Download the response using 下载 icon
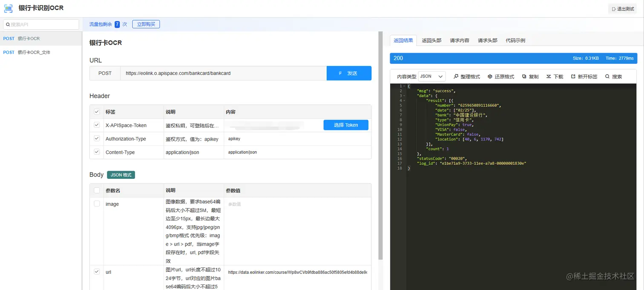The width and height of the screenshot is (644, 290). [x=549, y=77]
